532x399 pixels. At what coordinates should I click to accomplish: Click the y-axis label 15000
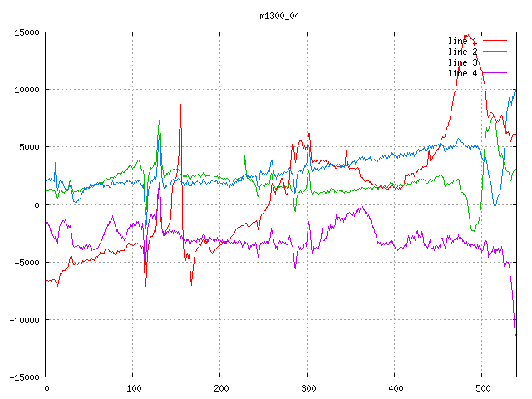(x=27, y=32)
